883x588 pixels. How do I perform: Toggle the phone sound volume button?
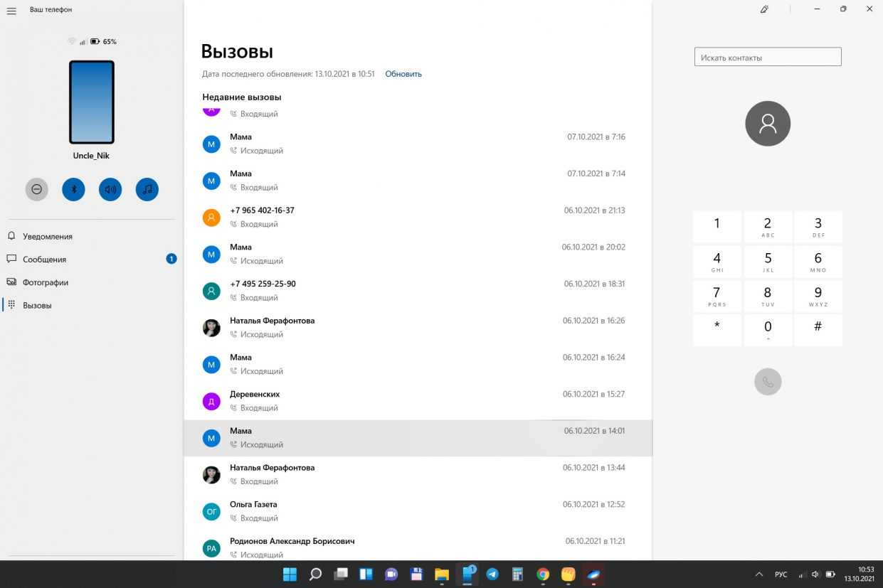click(x=110, y=189)
